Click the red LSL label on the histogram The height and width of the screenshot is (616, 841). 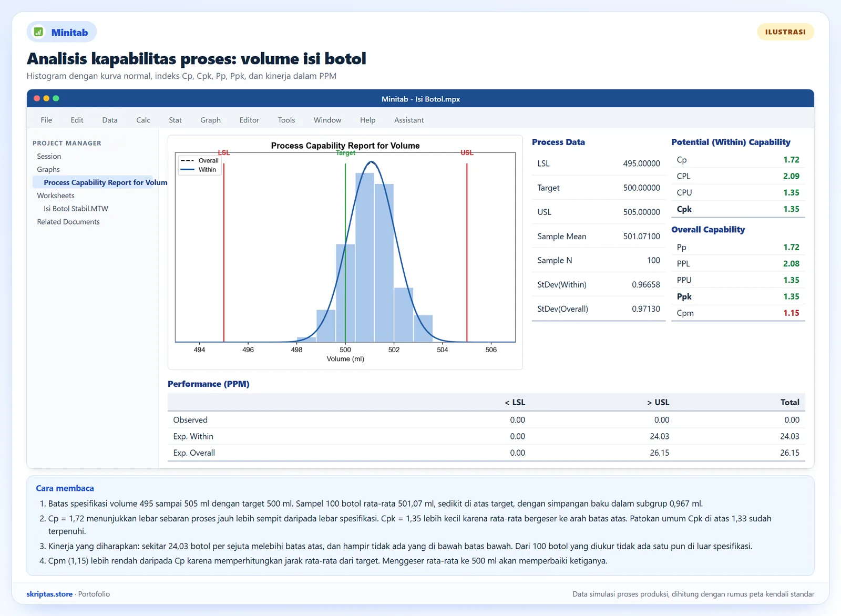pos(224,153)
